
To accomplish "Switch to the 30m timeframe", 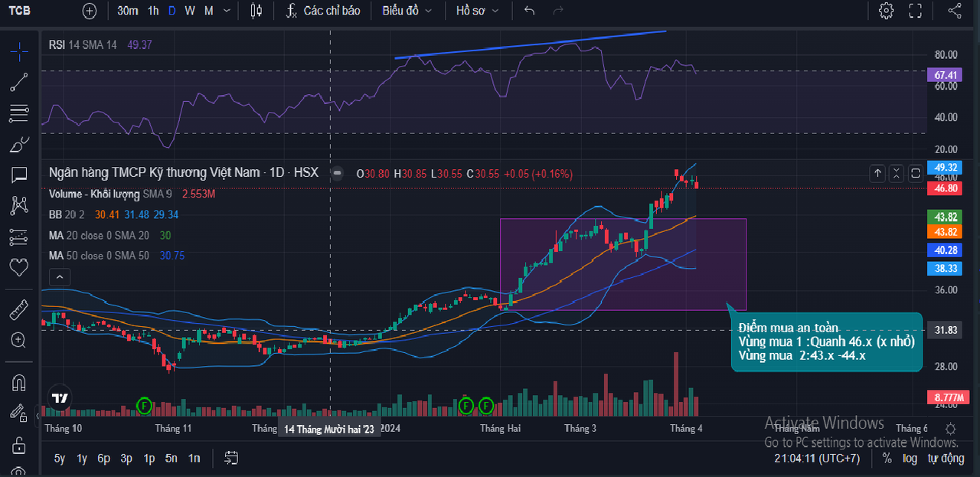I will click(128, 11).
